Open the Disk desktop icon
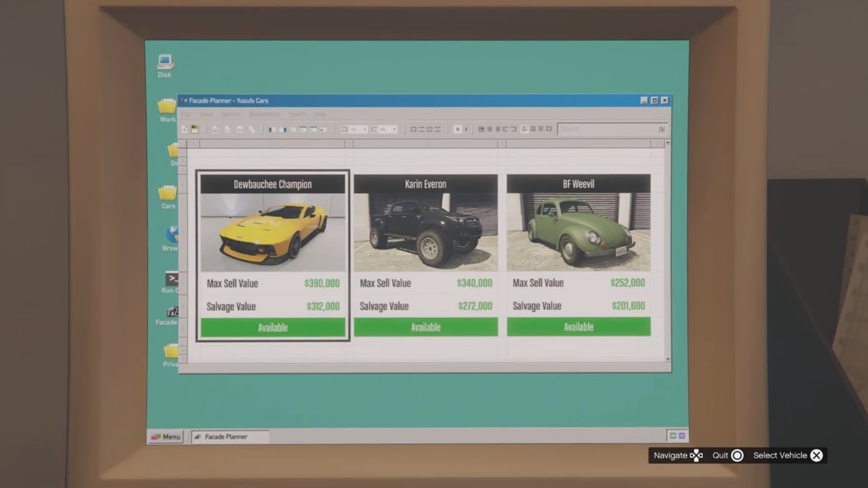868x488 pixels. [165, 66]
